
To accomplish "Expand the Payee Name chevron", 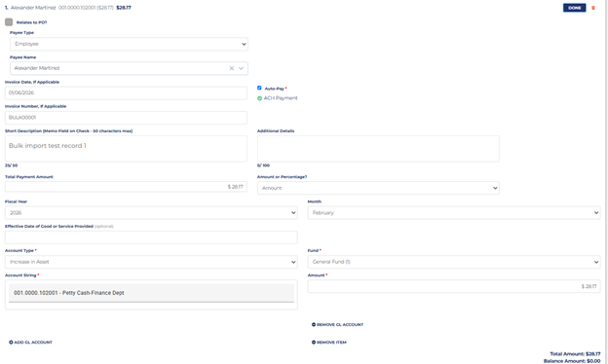I will [242, 68].
